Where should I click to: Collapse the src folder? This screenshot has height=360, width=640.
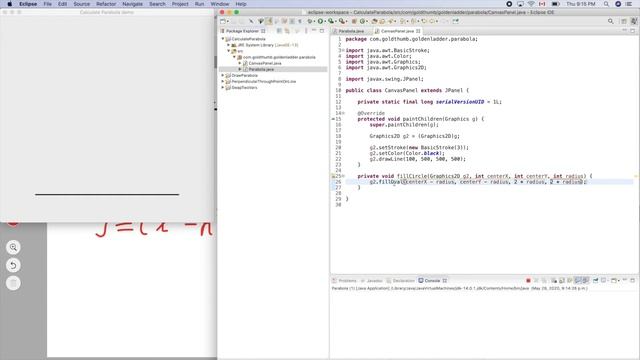point(229,51)
